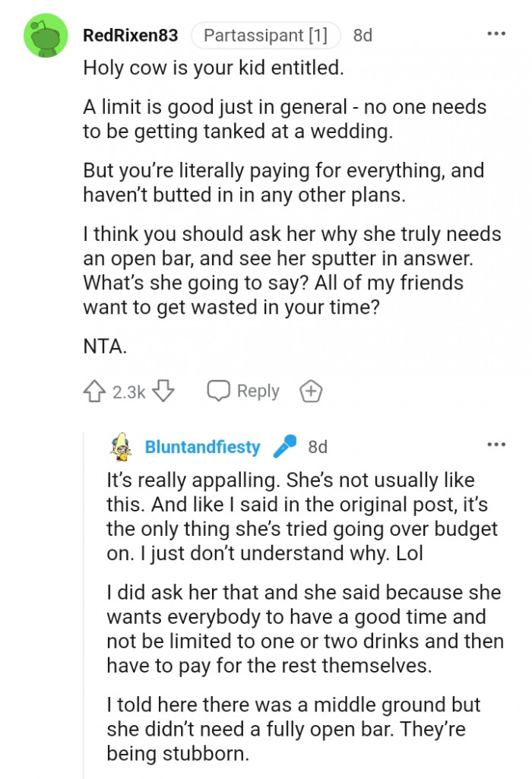Open the award plus icon

(311, 391)
